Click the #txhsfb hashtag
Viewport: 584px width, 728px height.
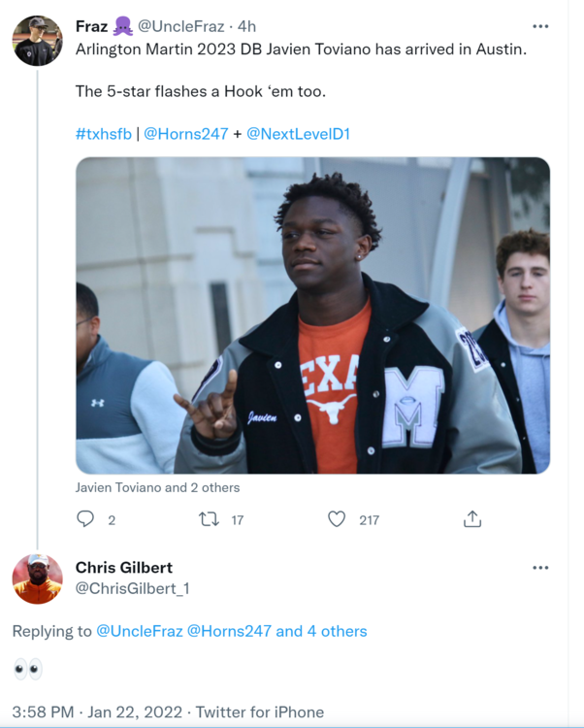pos(103,134)
